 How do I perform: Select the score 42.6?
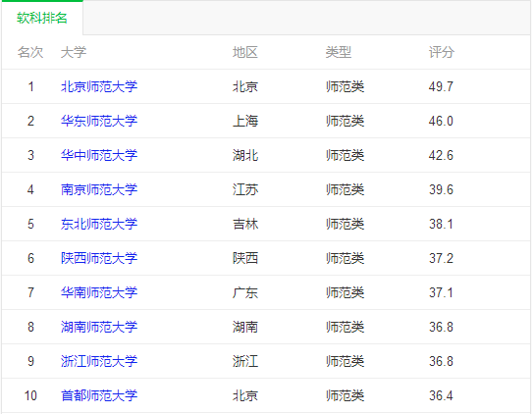tap(441, 155)
